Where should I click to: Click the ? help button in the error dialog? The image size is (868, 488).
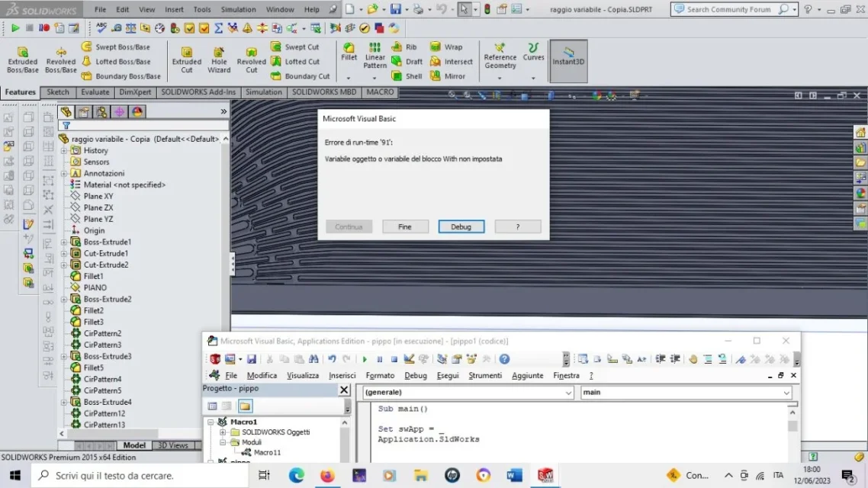pyautogui.click(x=518, y=227)
